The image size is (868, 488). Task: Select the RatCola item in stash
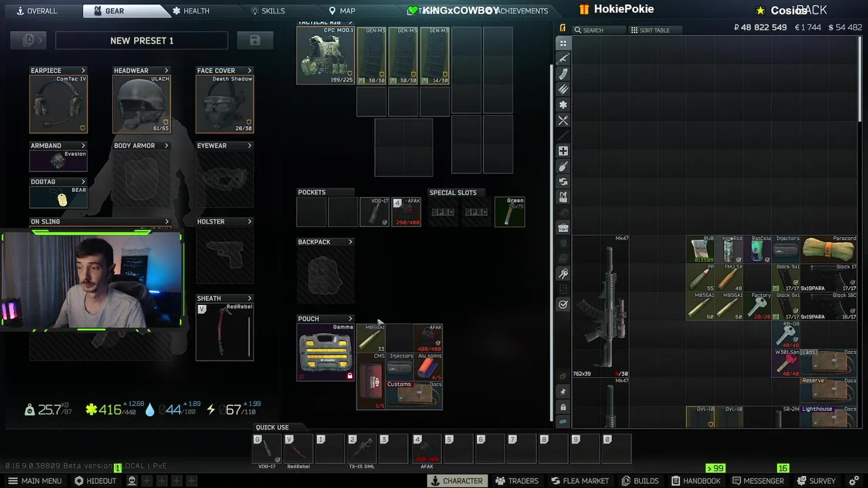757,249
